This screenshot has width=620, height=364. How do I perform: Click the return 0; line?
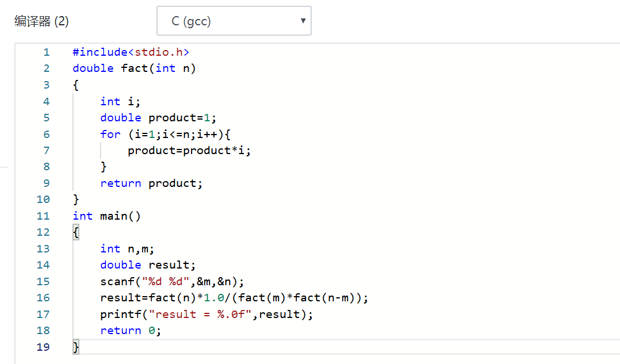coord(131,331)
